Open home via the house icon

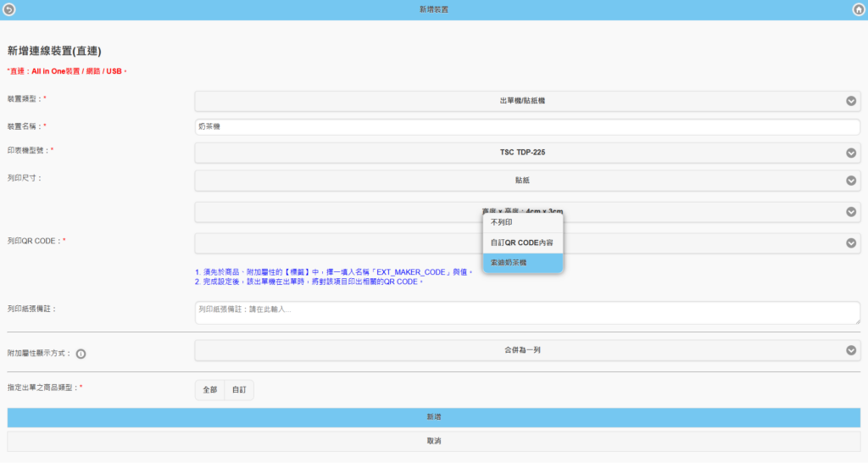858,9
